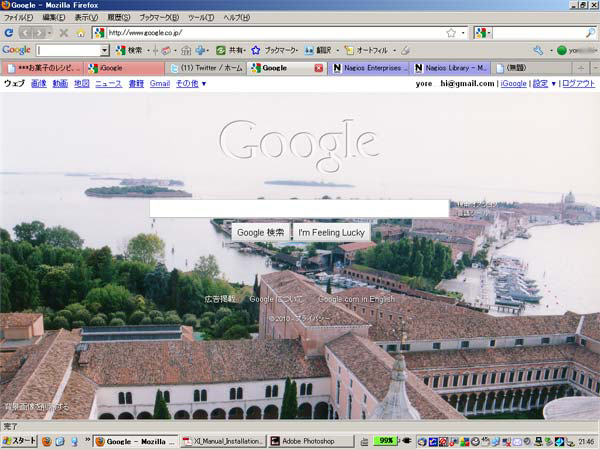Open the 履歴 menu
Viewport: 600px width, 450px height.
pos(119,18)
